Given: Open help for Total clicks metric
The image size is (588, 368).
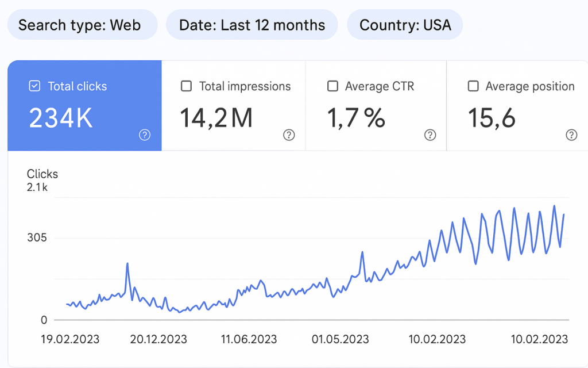Looking at the screenshot, I should click(145, 135).
